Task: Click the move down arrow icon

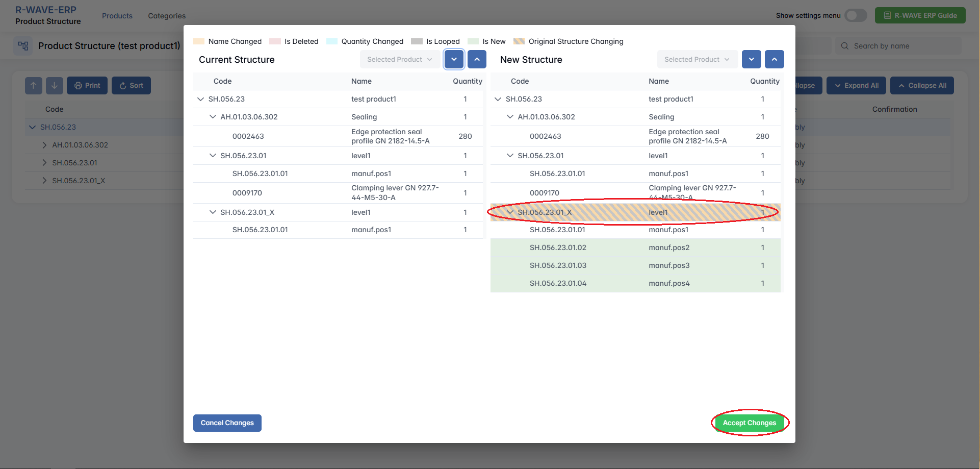Action: click(55, 86)
